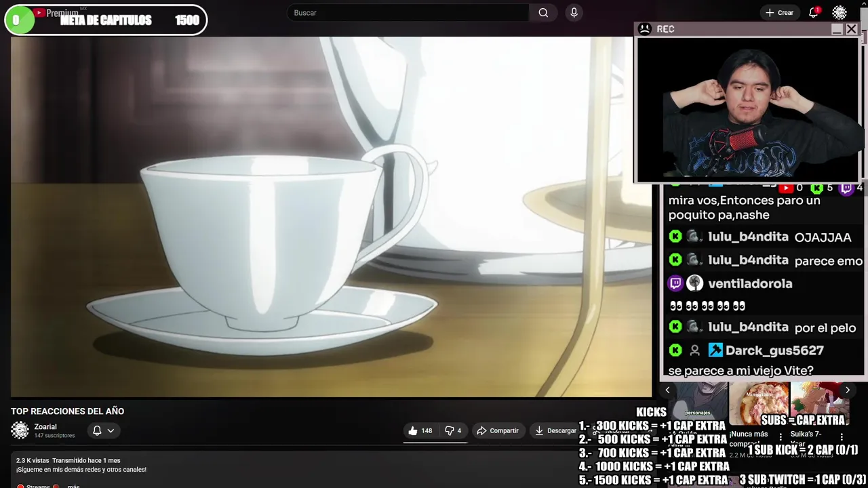The width and height of the screenshot is (868, 488).
Task: Click the '2.3 K vistas' view count
Action: pos(33,460)
